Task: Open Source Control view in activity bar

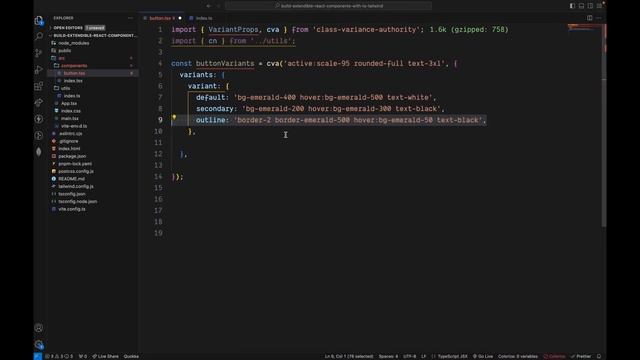Action: pos(39,53)
